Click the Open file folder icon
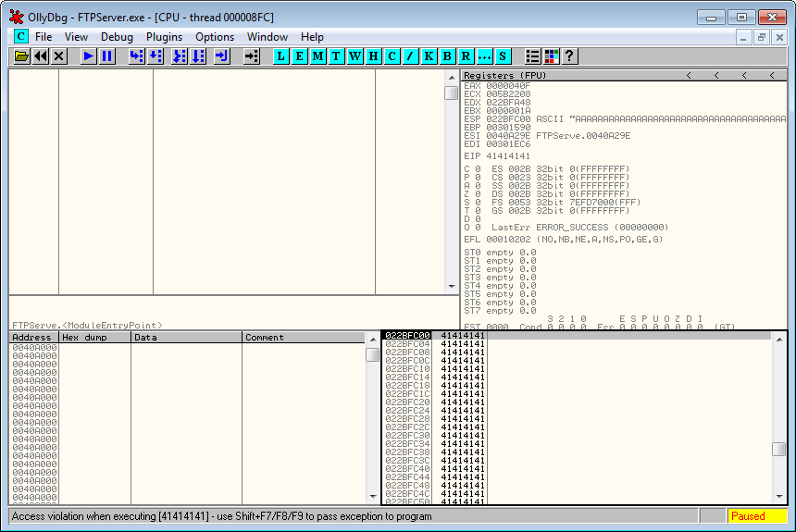This screenshot has width=796, height=532. [x=22, y=56]
